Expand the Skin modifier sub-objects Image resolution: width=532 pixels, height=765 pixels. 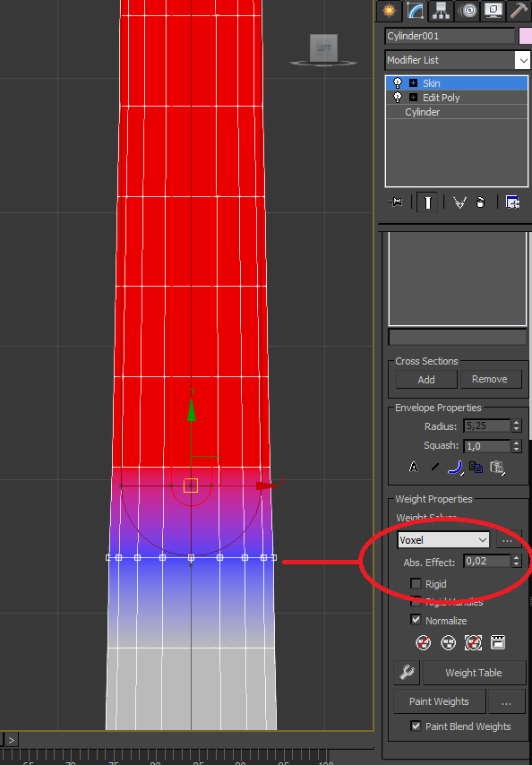[413, 83]
